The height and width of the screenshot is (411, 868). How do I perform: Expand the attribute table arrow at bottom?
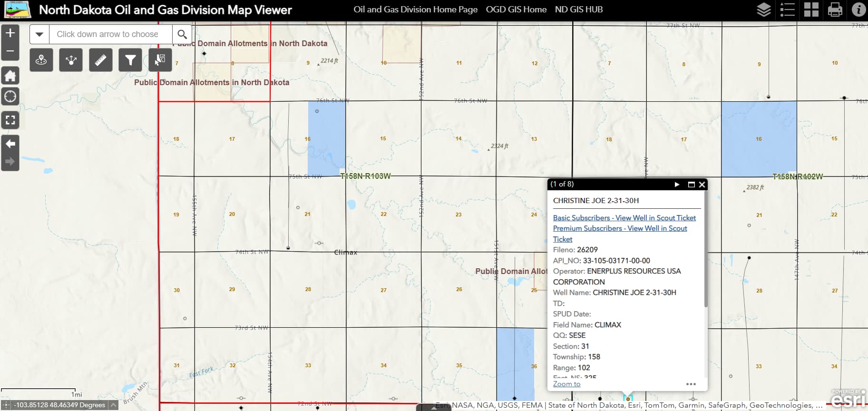point(433,408)
